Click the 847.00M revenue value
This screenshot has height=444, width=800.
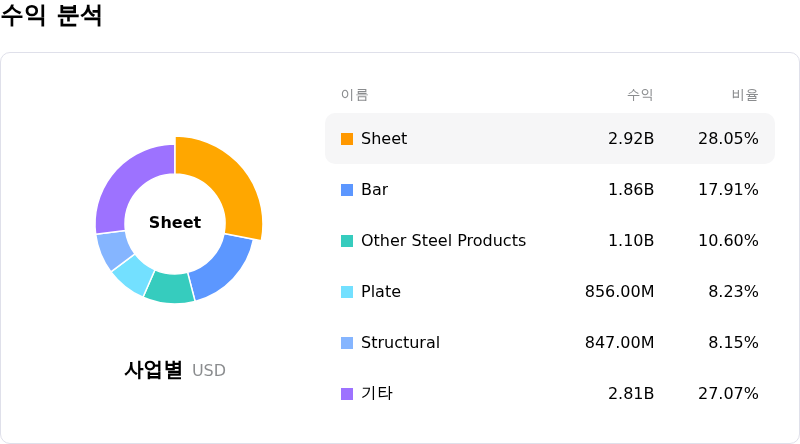619,342
